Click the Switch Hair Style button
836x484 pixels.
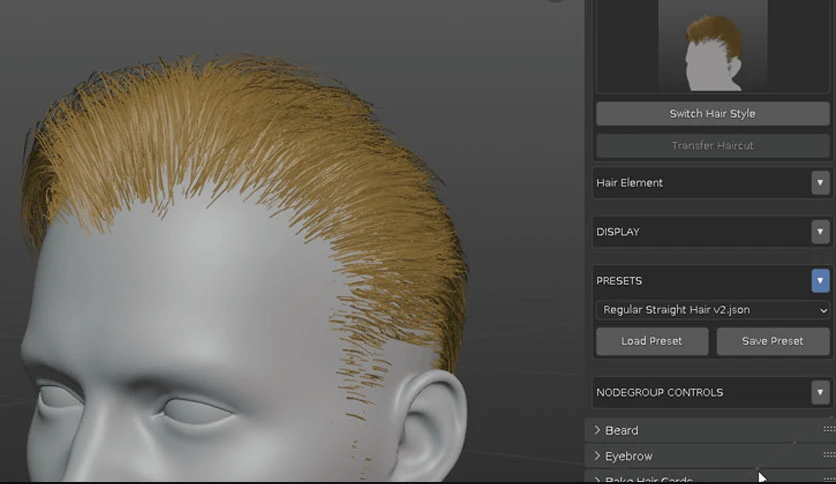(x=712, y=114)
